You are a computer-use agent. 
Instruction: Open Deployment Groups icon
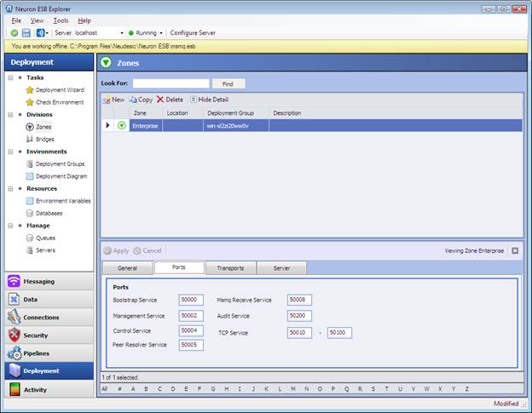[x=30, y=164]
